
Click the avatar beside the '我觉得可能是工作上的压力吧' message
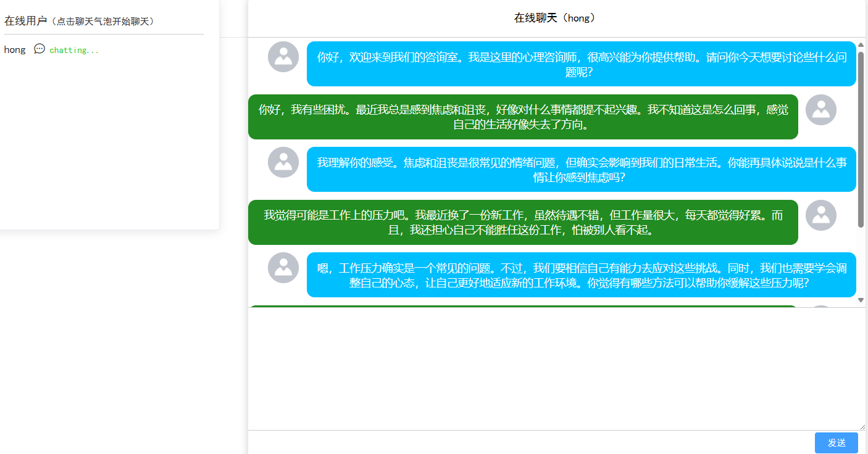click(821, 215)
